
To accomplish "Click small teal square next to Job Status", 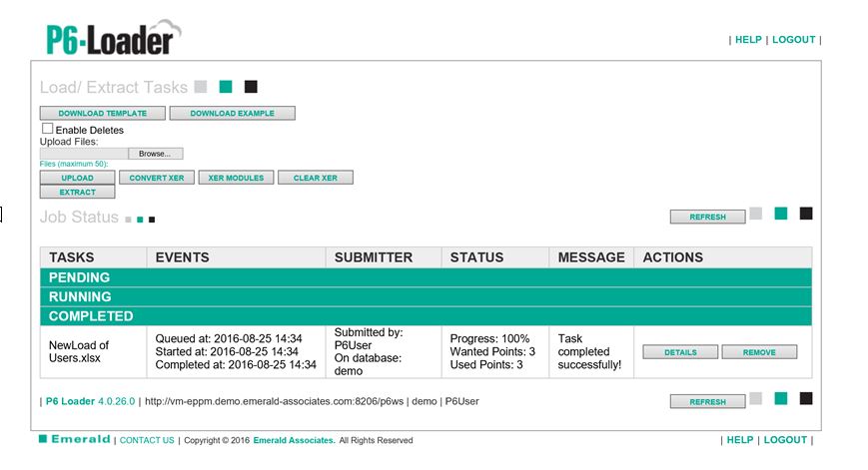I will click(x=141, y=219).
